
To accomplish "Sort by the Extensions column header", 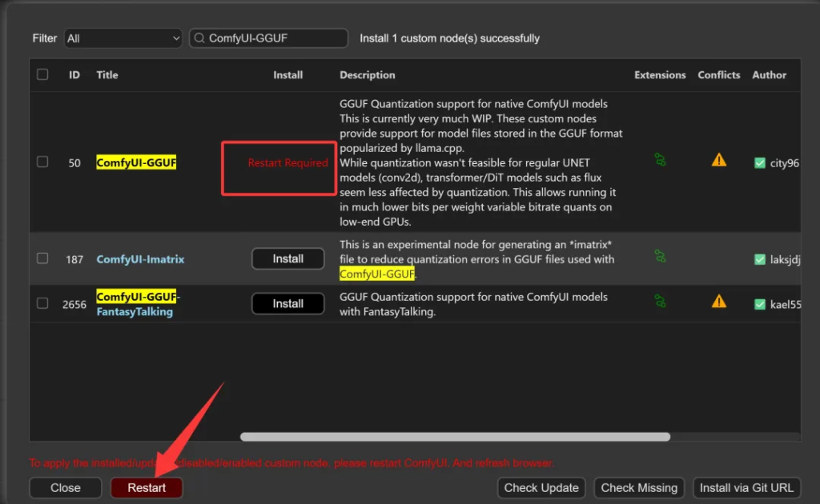I will tap(660, 75).
